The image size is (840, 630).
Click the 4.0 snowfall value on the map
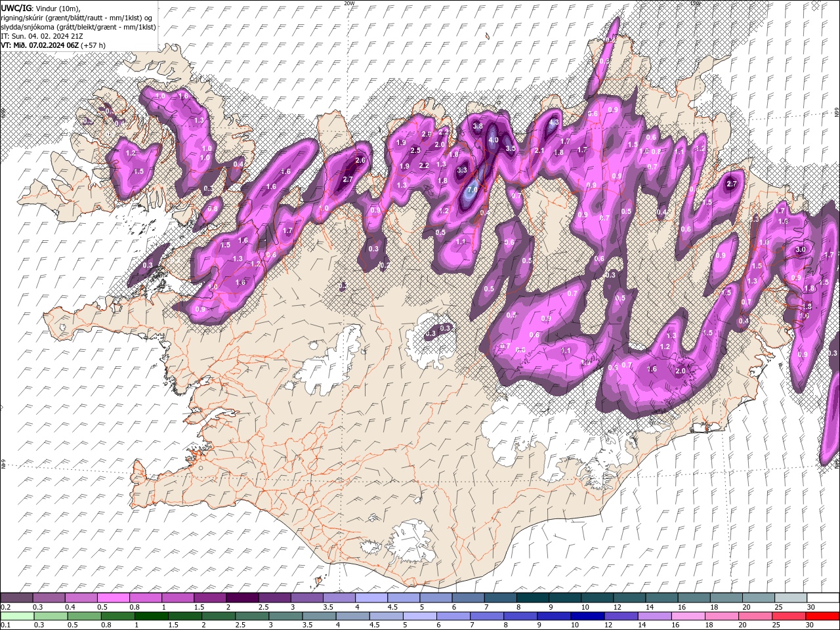click(493, 140)
